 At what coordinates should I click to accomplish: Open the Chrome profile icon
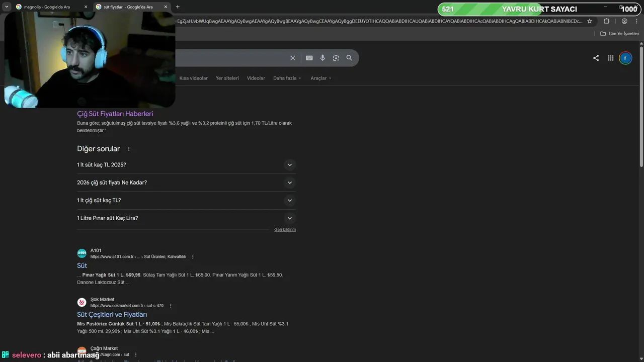click(x=624, y=21)
